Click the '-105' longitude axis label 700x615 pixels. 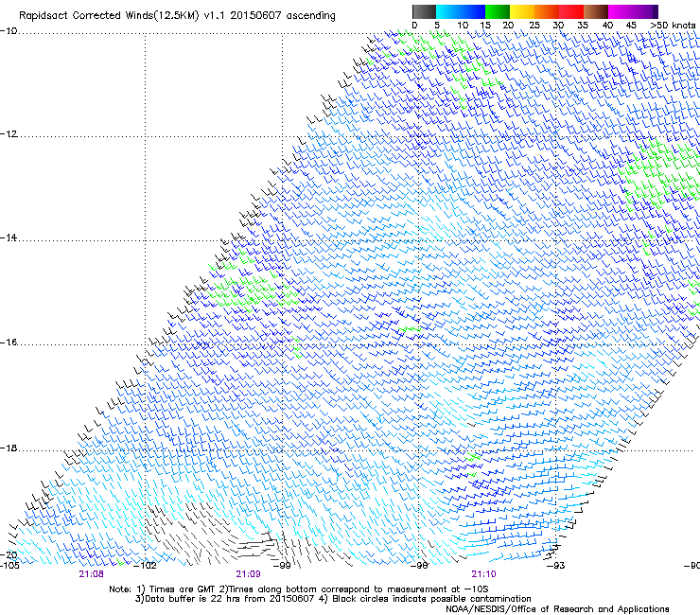[9, 565]
